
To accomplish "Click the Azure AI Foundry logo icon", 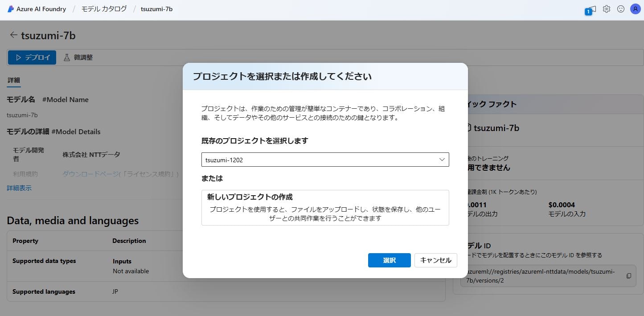I will pyautogui.click(x=11, y=9).
